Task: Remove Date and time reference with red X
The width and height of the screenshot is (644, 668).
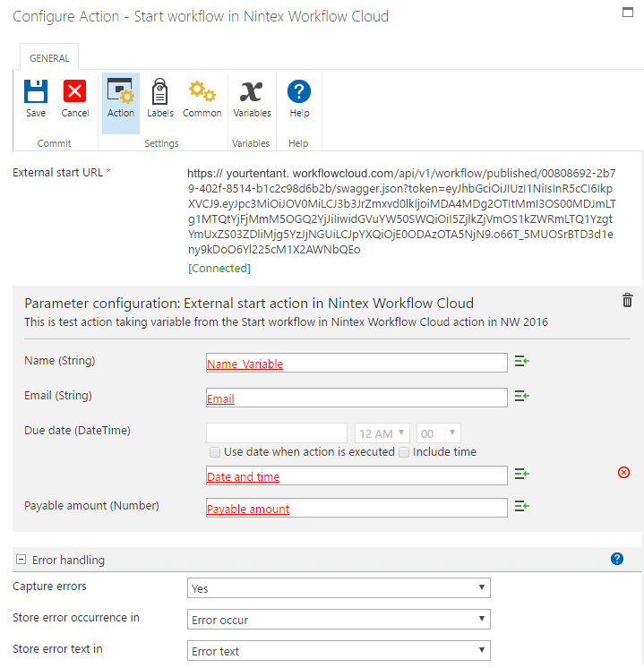Action: (x=623, y=472)
